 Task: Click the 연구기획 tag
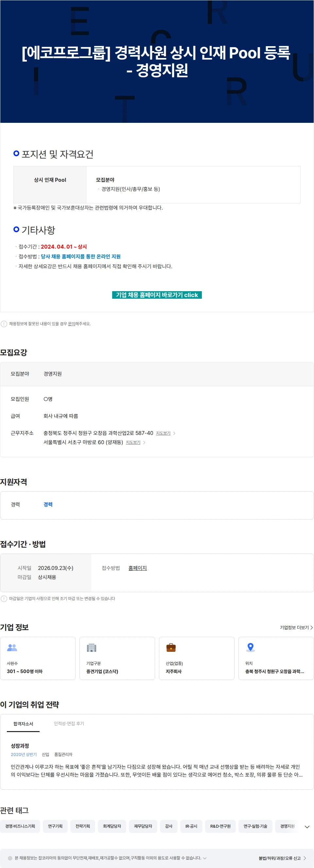click(x=55, y=826)
